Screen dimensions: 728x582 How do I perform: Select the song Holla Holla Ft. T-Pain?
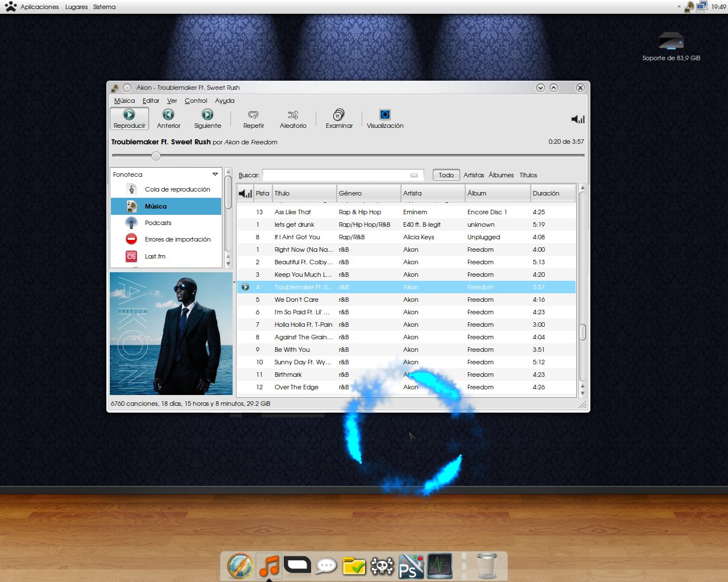(x=406, y=325)
